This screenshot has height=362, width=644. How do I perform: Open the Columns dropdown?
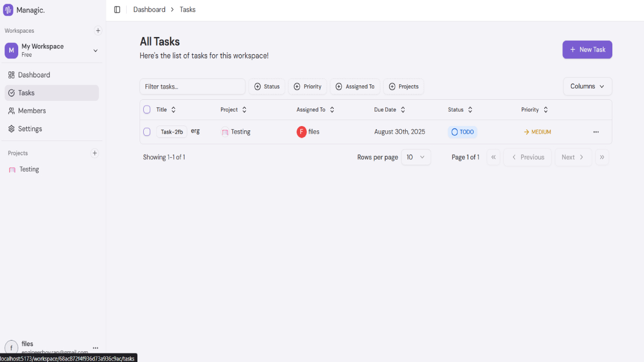pyautogui.click(x=587, y=86)
